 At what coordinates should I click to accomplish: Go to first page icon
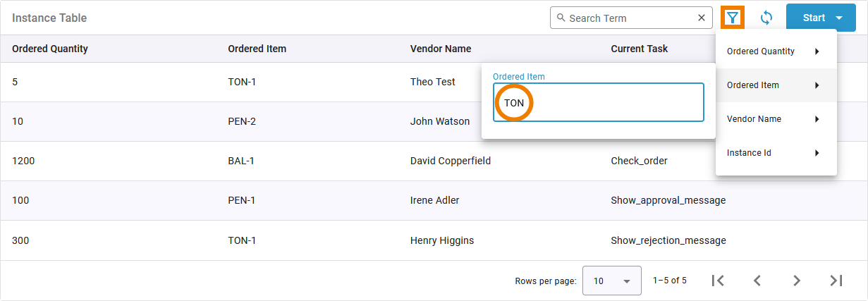[718, 281]
